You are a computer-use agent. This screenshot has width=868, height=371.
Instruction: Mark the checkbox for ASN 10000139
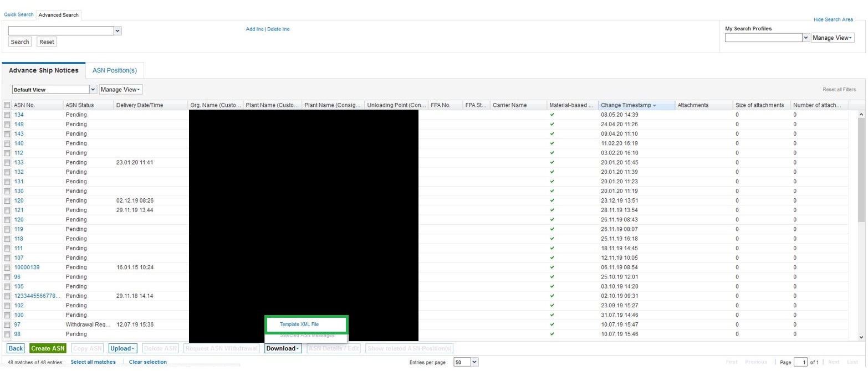(x=7, y=267)
